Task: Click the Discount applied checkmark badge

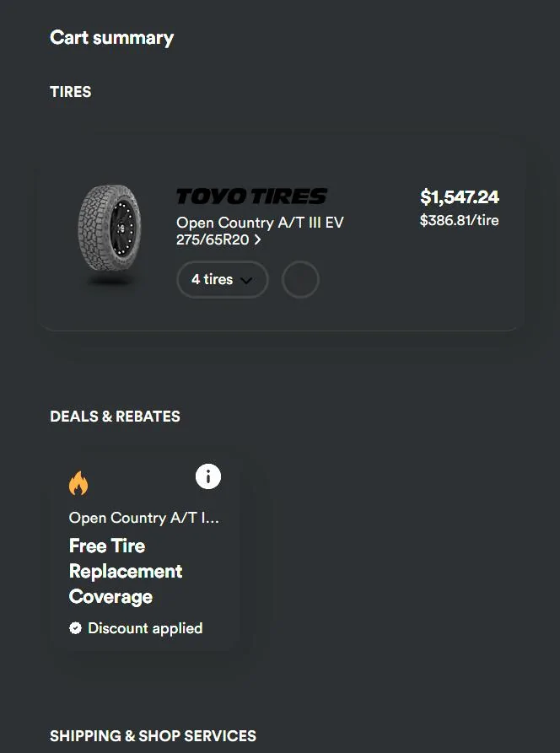Action: [x=75, y=628]
